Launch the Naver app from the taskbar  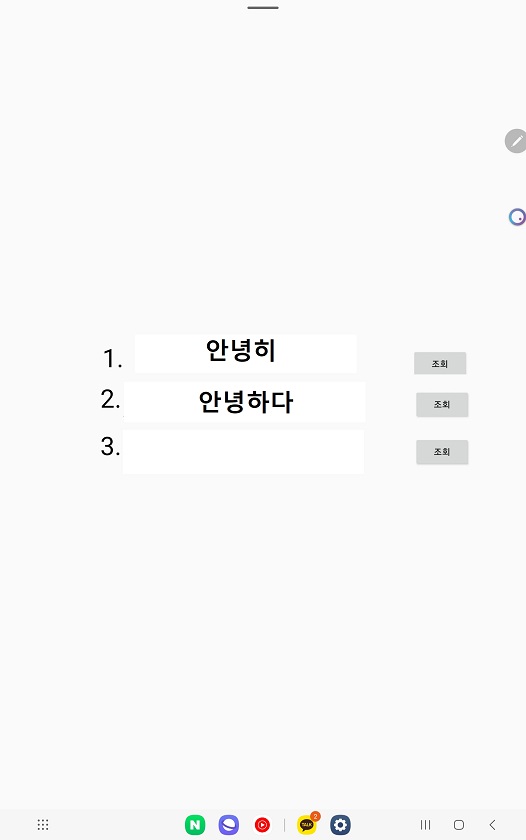(195, 824)
